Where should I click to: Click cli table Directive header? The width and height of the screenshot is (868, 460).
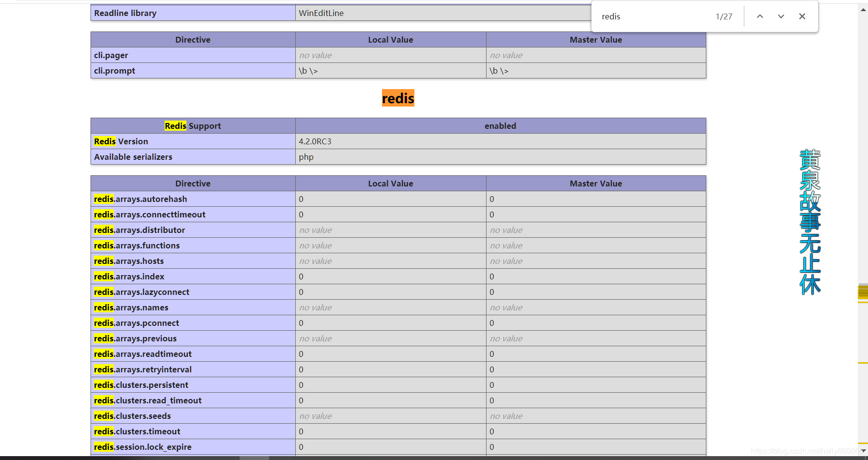pos(193,40)
